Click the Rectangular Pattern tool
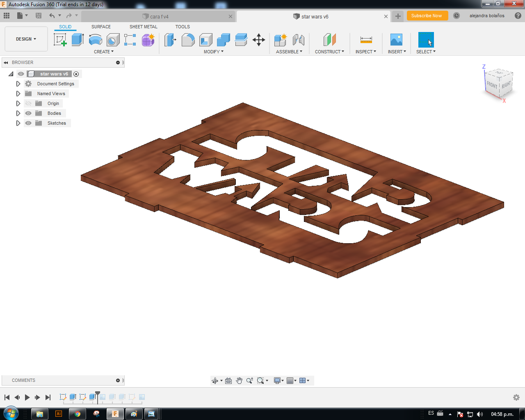This screenshot has width=525, height=420. (130, 40)
